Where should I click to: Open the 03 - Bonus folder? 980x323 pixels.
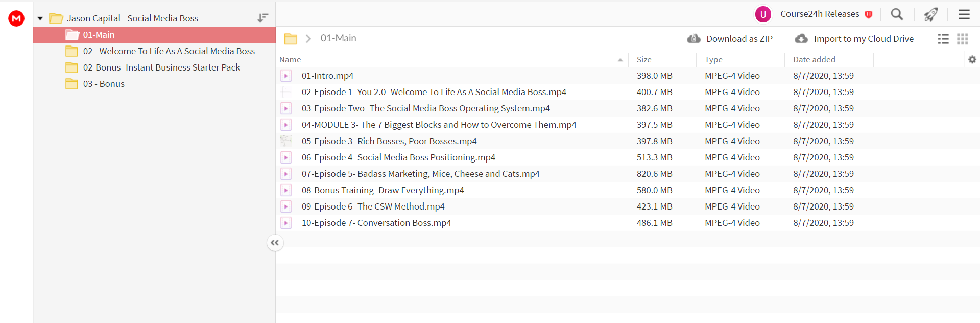pyautogui.click(x=104, y=84)
